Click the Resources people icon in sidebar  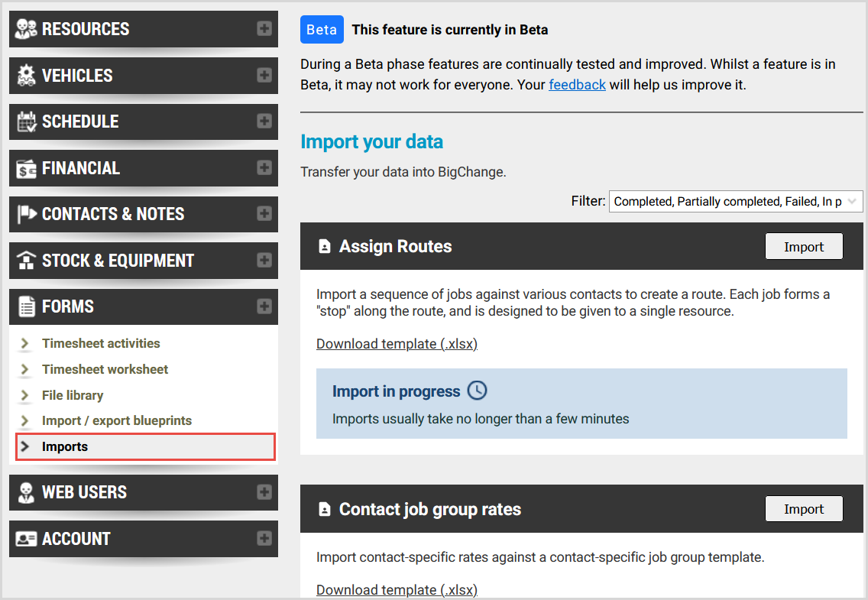point(27,29)
